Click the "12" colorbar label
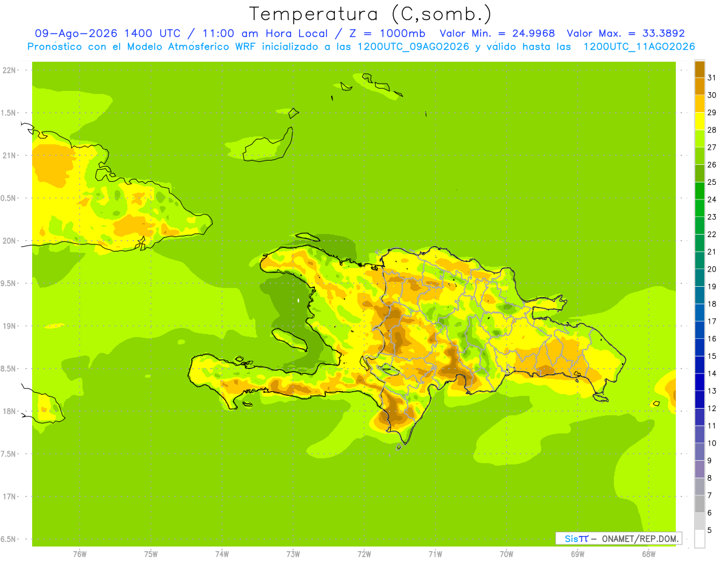This screenshot has height=562, width=728. [x=712, y=408]
